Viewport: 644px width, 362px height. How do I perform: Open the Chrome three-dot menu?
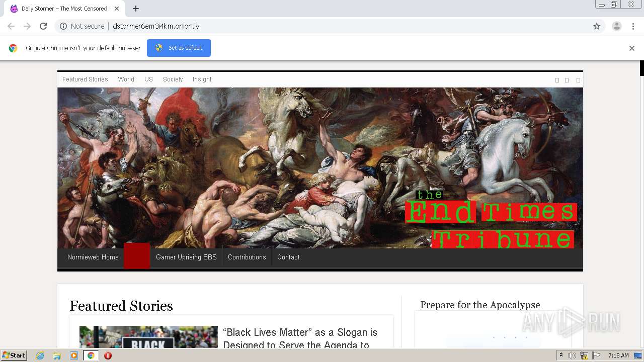[x=633, y=26]
